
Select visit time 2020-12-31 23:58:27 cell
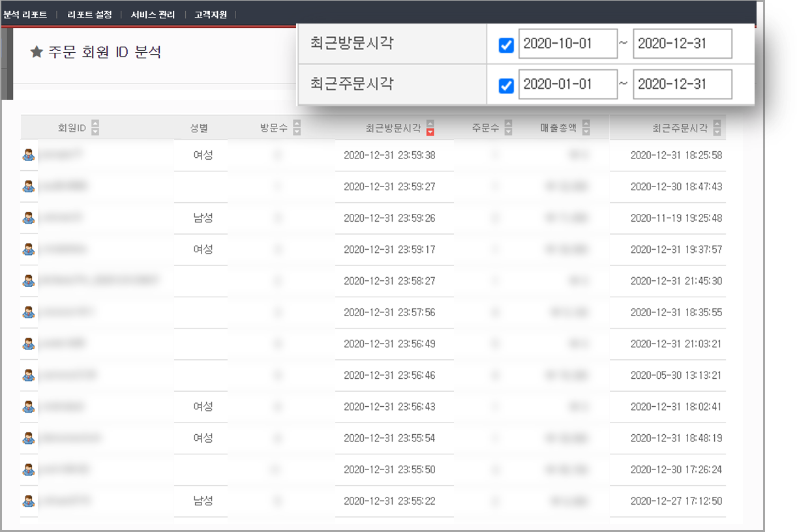pyautogui.click(x=389, y=281)
